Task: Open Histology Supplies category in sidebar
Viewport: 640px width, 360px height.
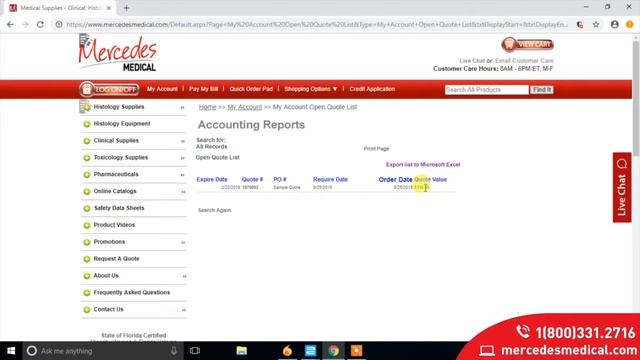Action: (x=119, y=107)
